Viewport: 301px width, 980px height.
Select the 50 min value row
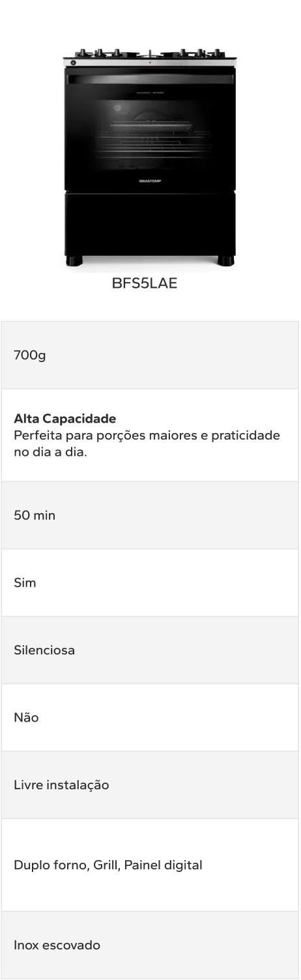click(150, 515)
